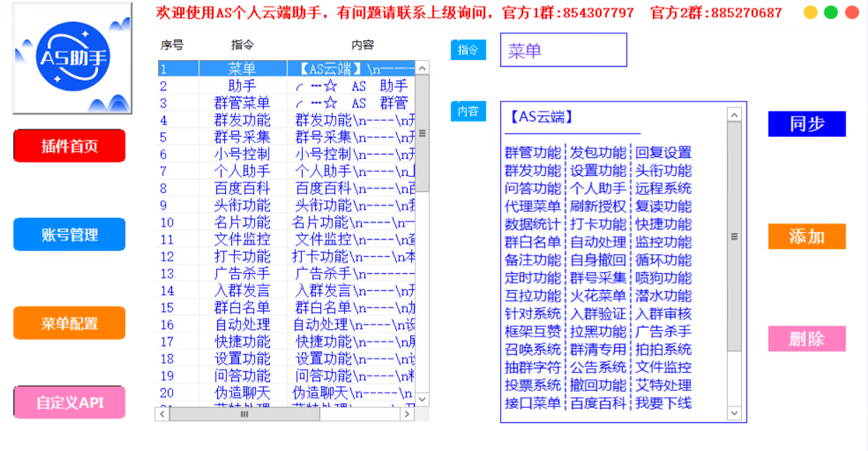Go to 自定义API section

pyautogui.click(x=69, y=403)
